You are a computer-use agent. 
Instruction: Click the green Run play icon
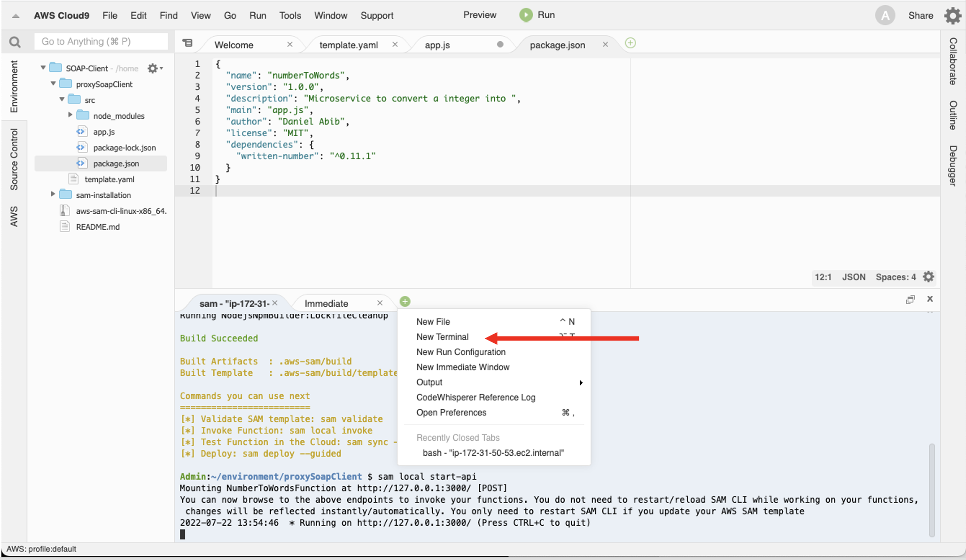tap(526, 15)
